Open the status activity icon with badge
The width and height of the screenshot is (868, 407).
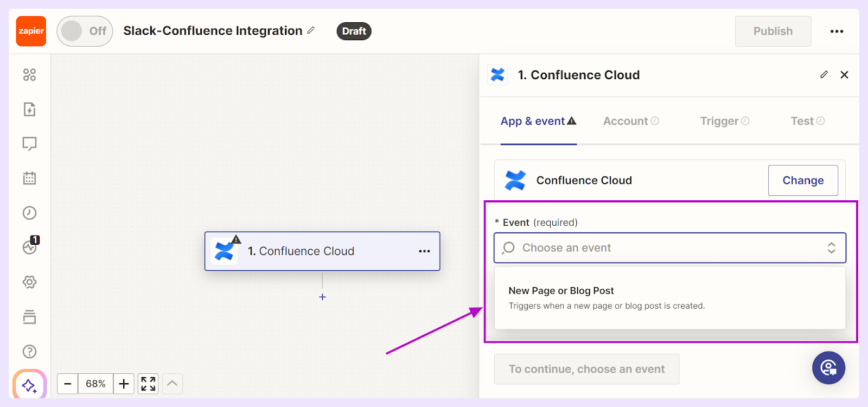pos(30,246)
